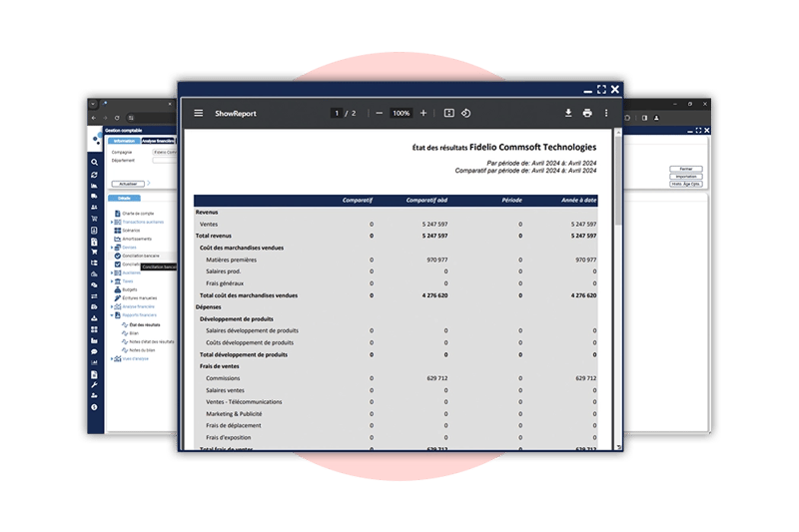Open Budgets in the tree
The width and height of the screenshot is (799, 532).
pos(130,289)
